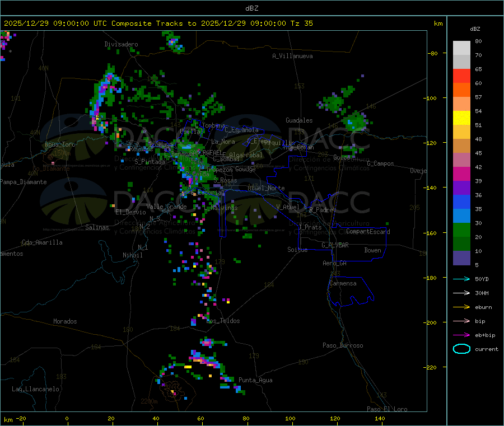Click the Los_Toldos map label
This screenshot has height=426, width=504.
(223, 321)
